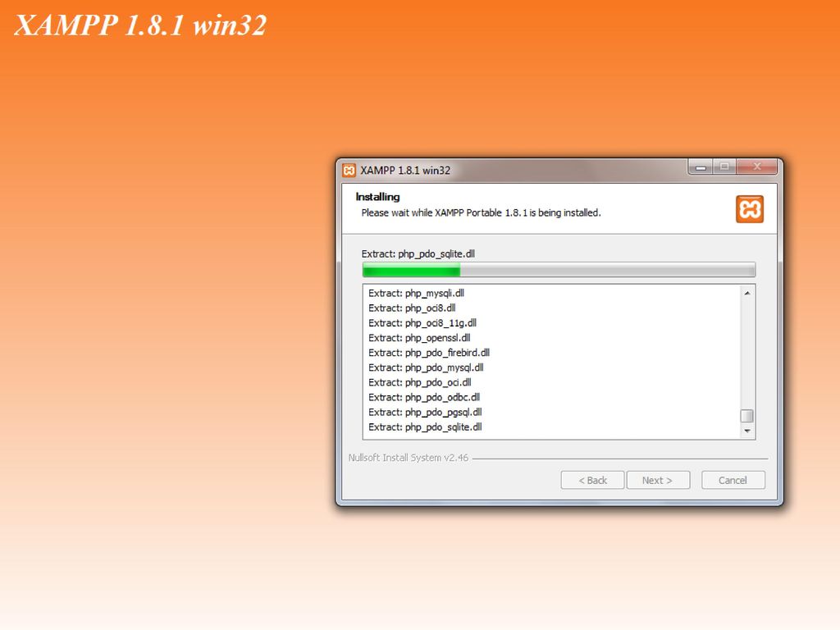
Task: Select the php_pdo_odbc.dll log line
Action: coord(424,397)
